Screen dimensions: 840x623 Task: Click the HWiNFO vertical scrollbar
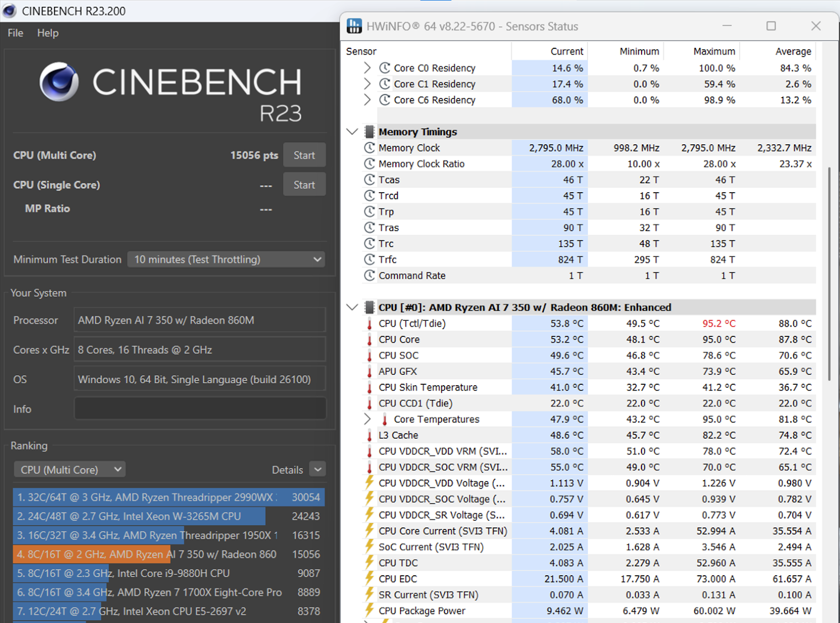[x=829, y=273]
